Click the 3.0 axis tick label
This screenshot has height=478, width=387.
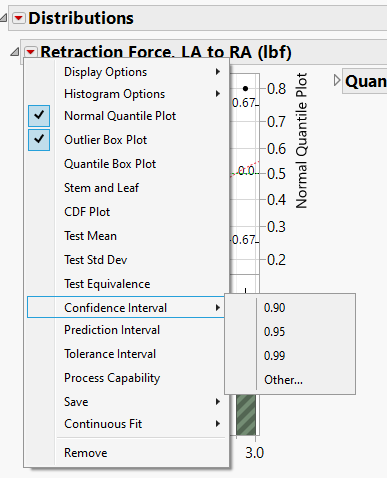coord(255,453)
